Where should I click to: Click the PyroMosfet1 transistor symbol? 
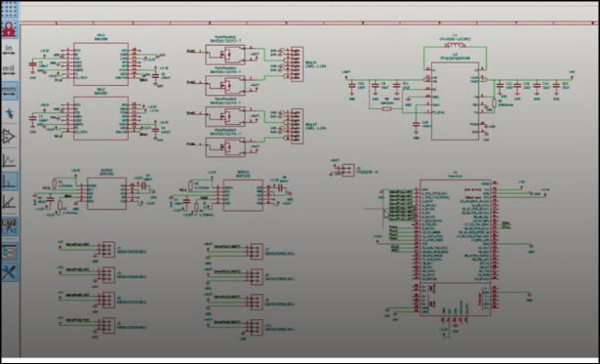click(225, 55)
